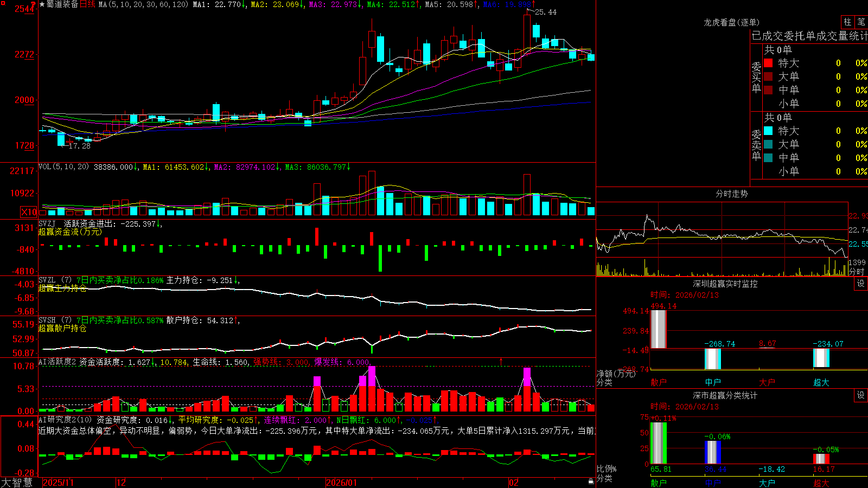
Task: Click the -268.74 中户 bar in 实时监控
Action: (712, 359)
